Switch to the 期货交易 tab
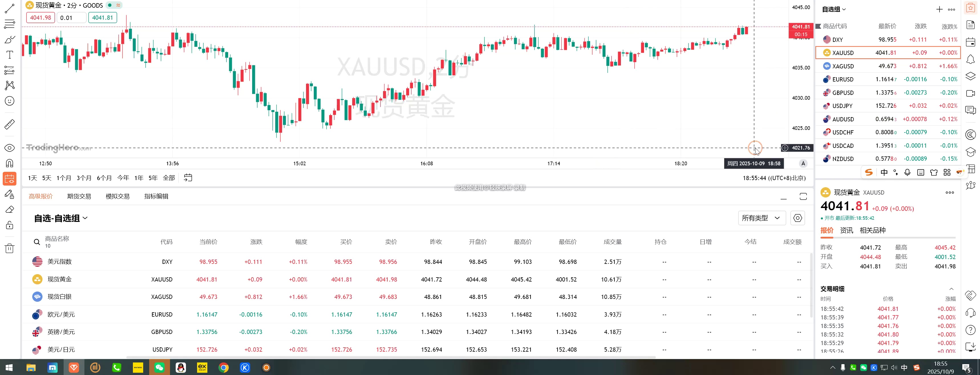Viewport: 980px width, 375px height. tap(79, 196)
